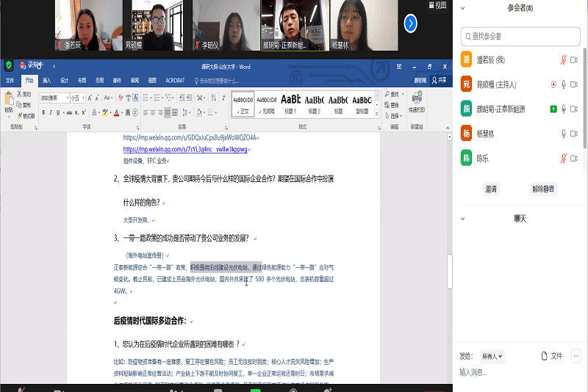The width and height of the screenshot is (588, 392).
Task: Collapse the 参会者 participants panel chevron
Action: (463, 8)
